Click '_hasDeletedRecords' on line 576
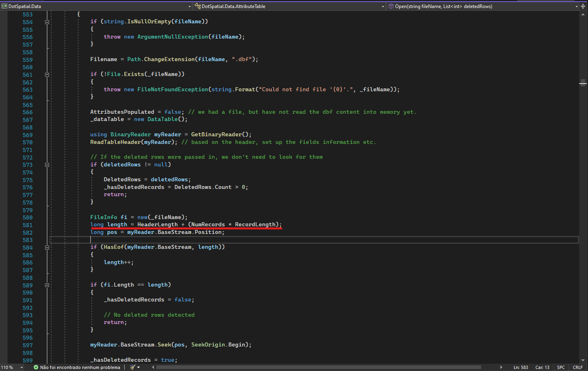This screenshot has width=588, height=371. pyautogui.click(x=134, y=187)
